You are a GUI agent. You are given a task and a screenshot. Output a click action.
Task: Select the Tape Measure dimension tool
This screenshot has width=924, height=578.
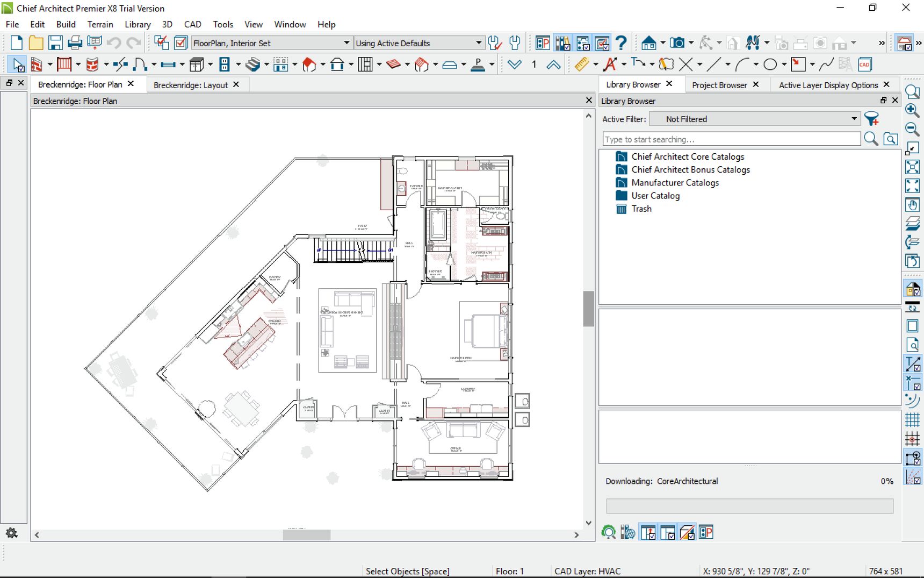(x=582, y=65)
